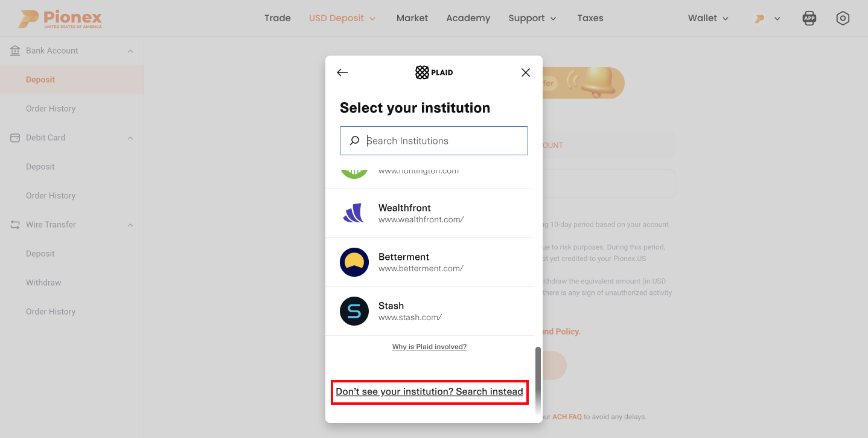The width and height of the screenshot is (868, 438).
Task: Close the Plaid dialog with X icon
Action: [526, 72]
